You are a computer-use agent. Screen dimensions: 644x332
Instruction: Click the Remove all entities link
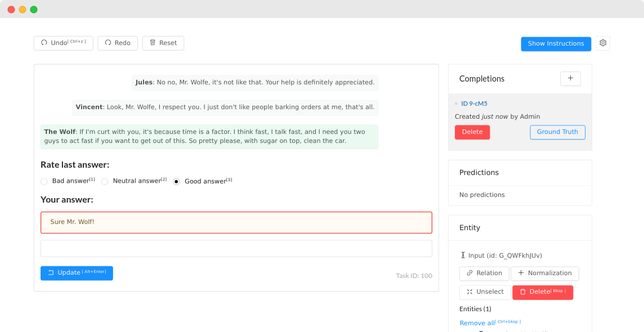tap(477, 323)
